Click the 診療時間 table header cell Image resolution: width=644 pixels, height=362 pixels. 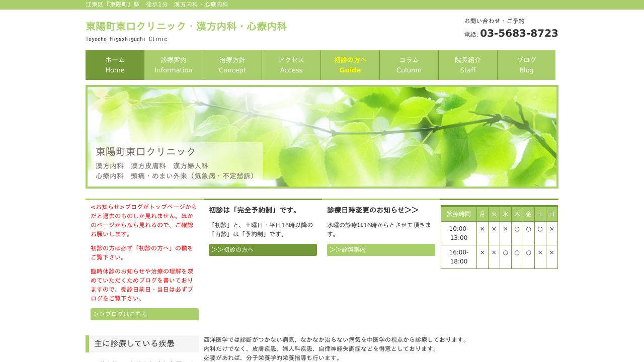coord(459,214)
